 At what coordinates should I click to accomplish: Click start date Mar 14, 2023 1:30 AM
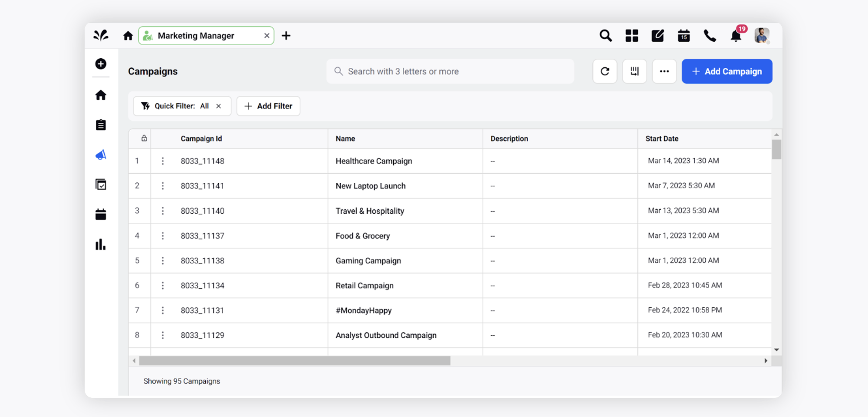(x=684, y=161)
